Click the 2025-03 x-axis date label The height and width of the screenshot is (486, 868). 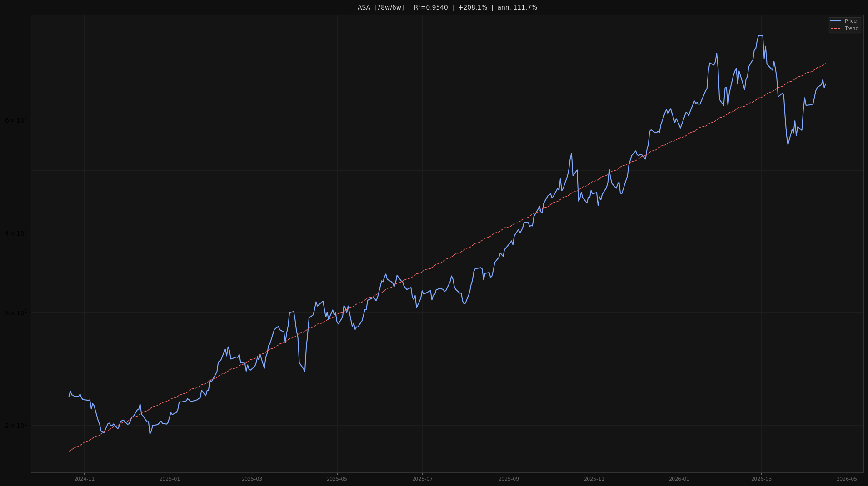252,479
